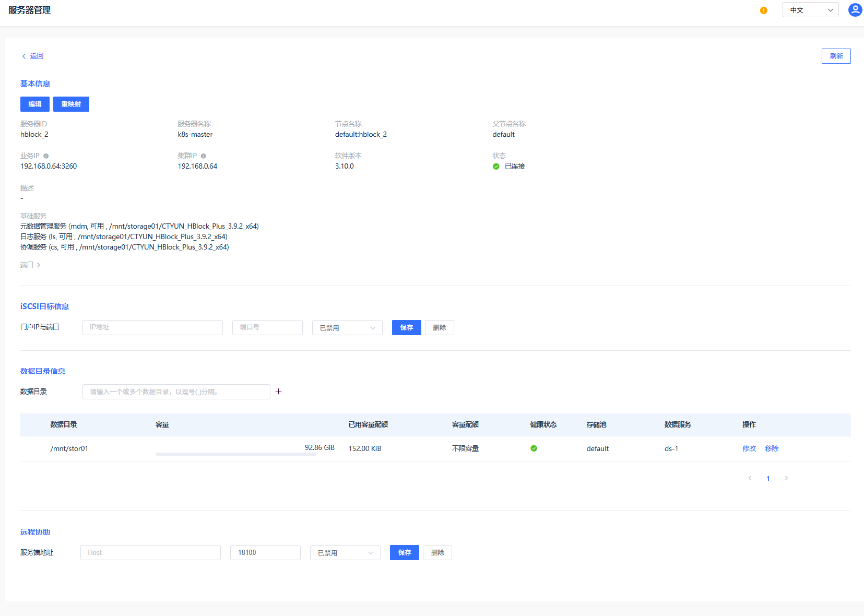Click the 返回 back link
Image resolution: width=864 pixels, height=616 pixels.
32,56
